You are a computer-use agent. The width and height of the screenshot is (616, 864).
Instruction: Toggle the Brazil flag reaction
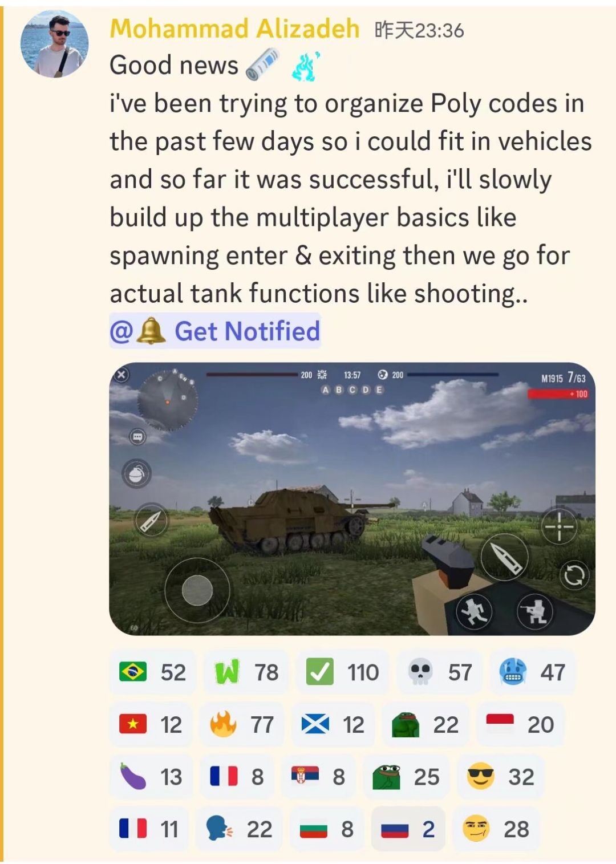point(152,672)
